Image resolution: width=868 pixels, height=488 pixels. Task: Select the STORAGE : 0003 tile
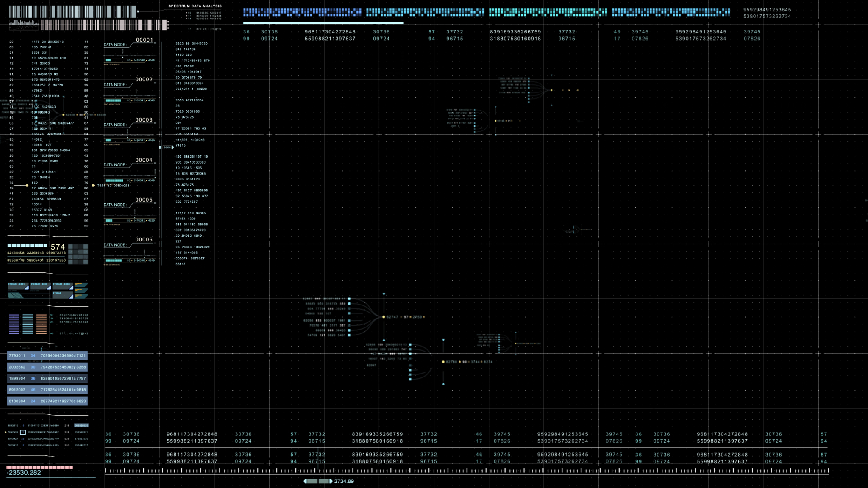pyautogui.click(x=62, y=286)
